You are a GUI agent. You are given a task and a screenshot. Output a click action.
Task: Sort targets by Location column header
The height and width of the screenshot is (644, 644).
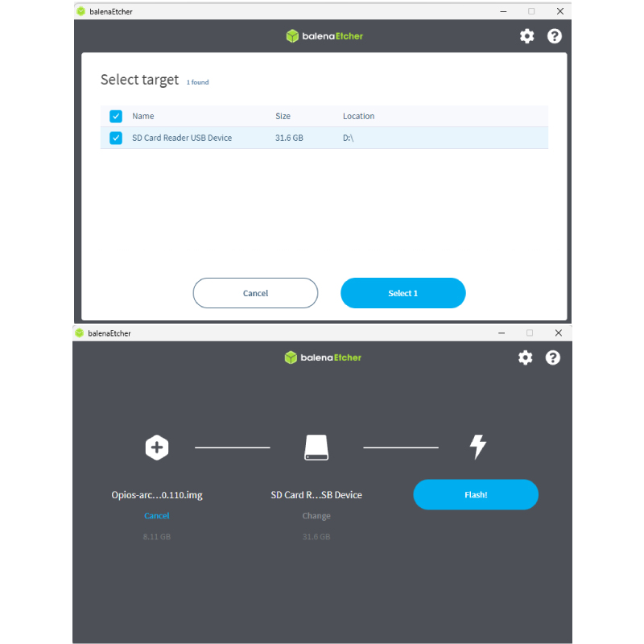point(358,116)
